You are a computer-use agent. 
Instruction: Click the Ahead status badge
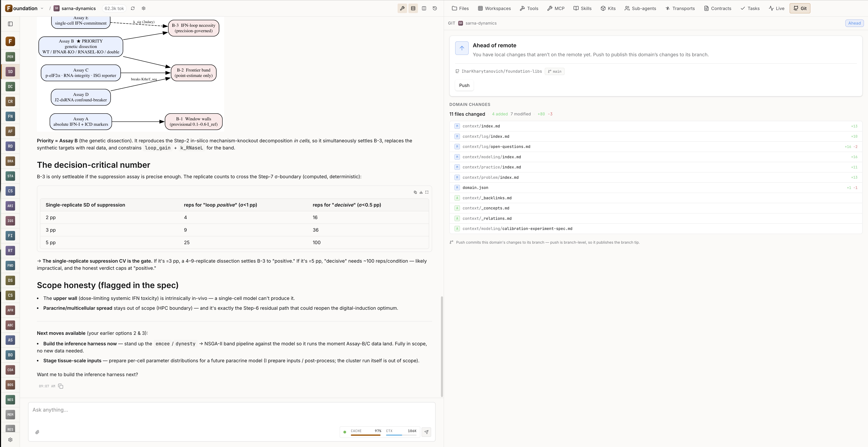[854, 23]
